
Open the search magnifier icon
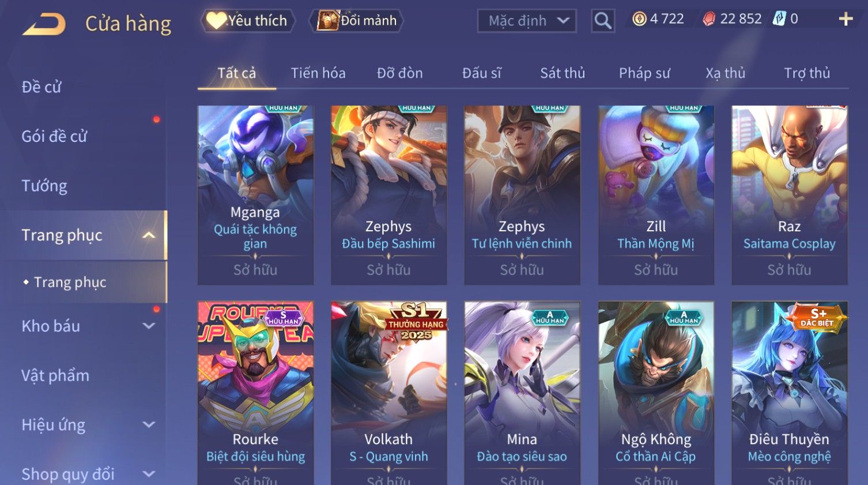point(603,21)
